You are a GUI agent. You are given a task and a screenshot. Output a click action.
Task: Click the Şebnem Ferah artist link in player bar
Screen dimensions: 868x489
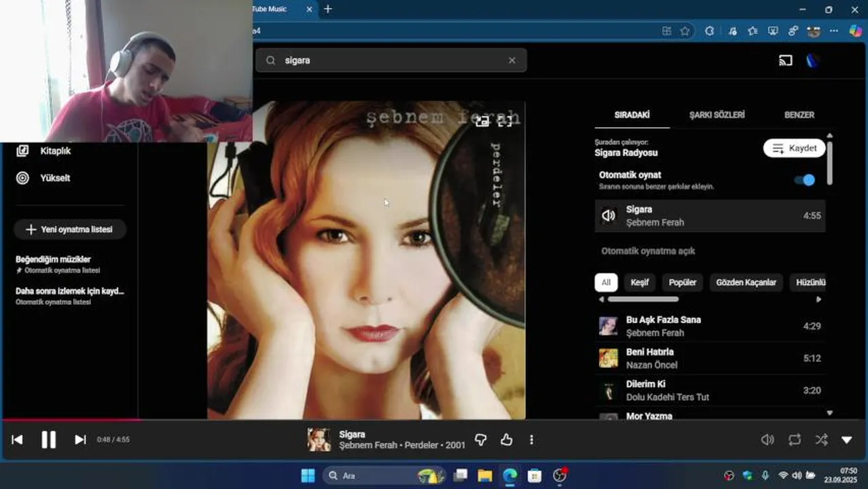click(x=368, y=446)
